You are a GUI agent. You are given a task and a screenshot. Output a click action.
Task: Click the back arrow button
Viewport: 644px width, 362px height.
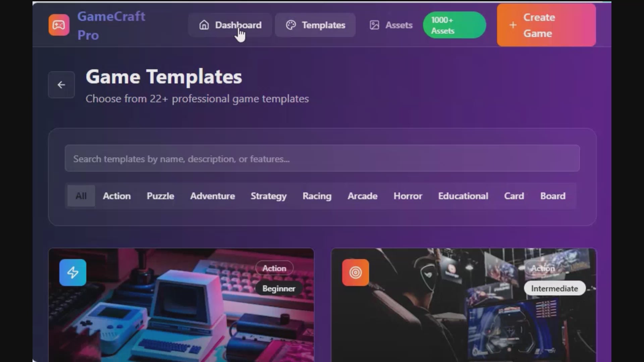click(x=61, y=85)
